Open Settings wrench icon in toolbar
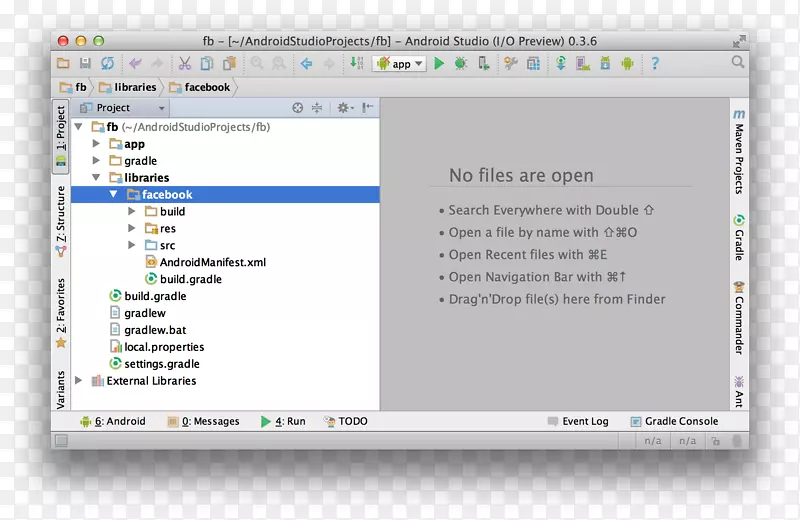 [510, 63]
